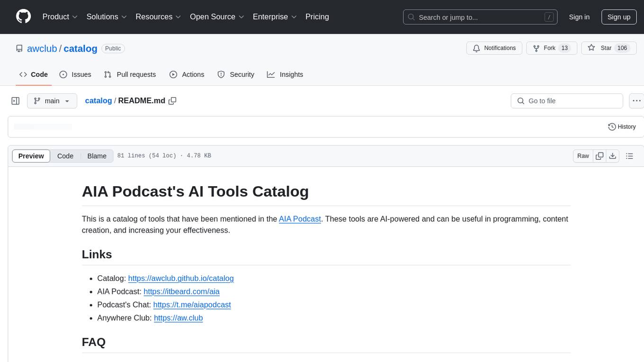Open the more file actions menu
The image size is (644, 362).
pyautogui.click(x=636, y=101)
